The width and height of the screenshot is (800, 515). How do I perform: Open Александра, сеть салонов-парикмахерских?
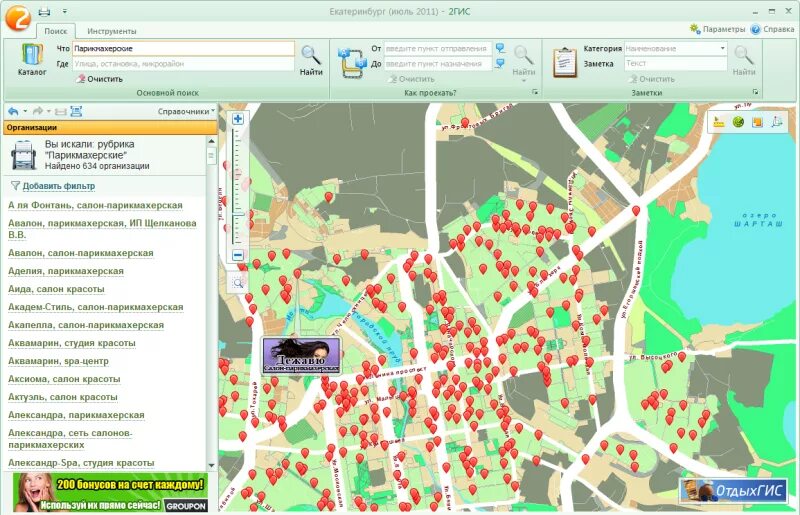click(70, 439)
